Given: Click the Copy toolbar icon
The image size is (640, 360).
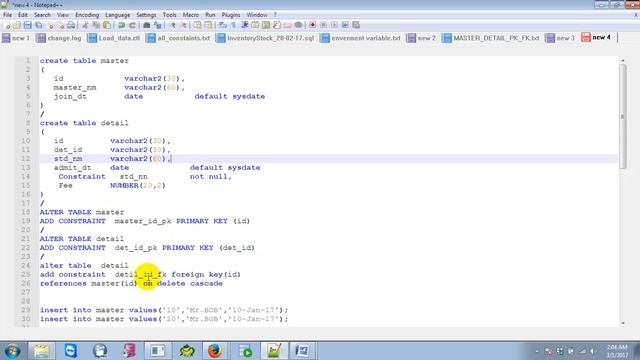Looking at the screenshot, I should point(96,25).
